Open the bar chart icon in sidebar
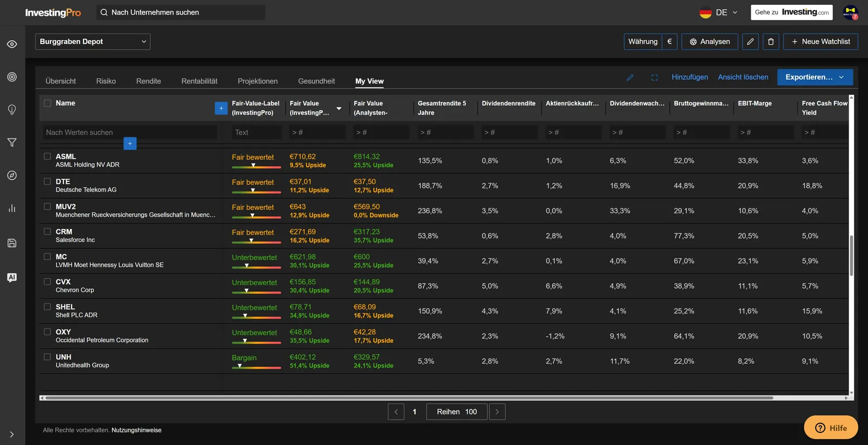The width and height of the screenshot is (868, 445). click(12, 208)
